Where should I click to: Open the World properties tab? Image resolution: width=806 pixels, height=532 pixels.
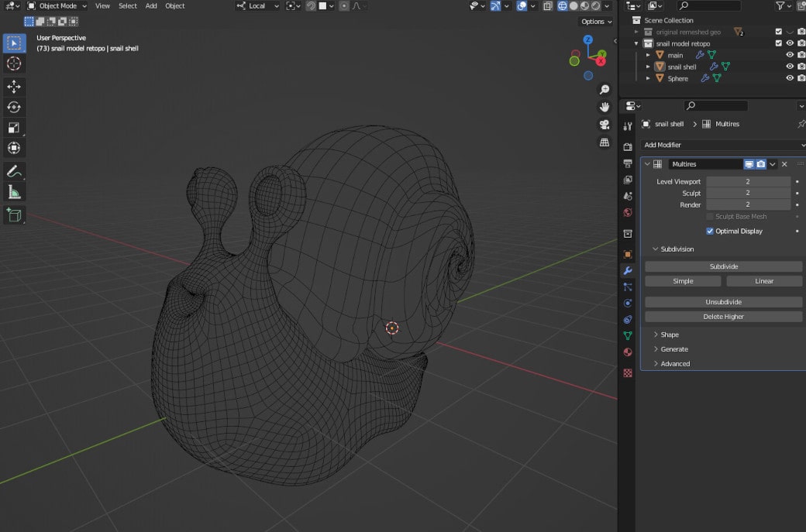[628, 213]
